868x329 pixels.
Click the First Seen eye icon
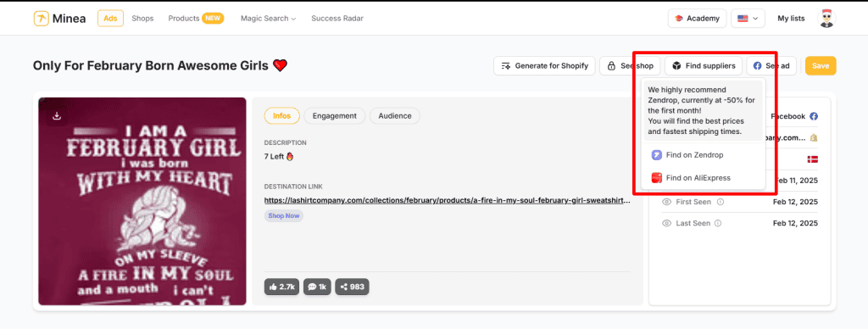pos(667,202)
